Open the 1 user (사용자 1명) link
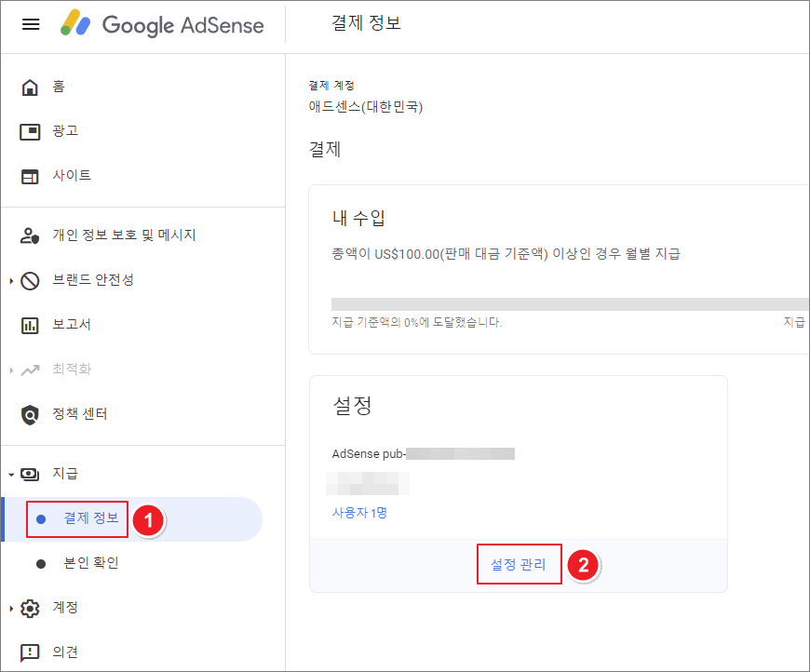The height and width of the screenshot is (672, 810). click(x=359, y=513)
